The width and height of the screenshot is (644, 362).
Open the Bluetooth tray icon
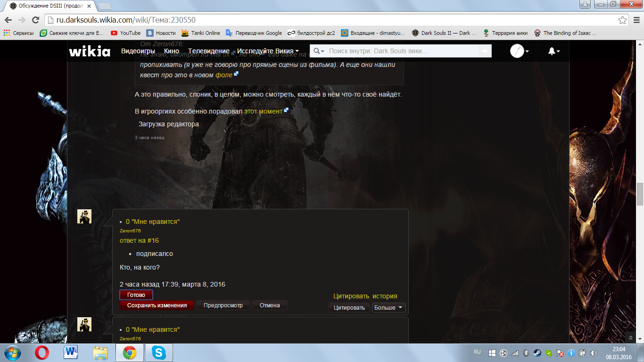tap(526, 353)
